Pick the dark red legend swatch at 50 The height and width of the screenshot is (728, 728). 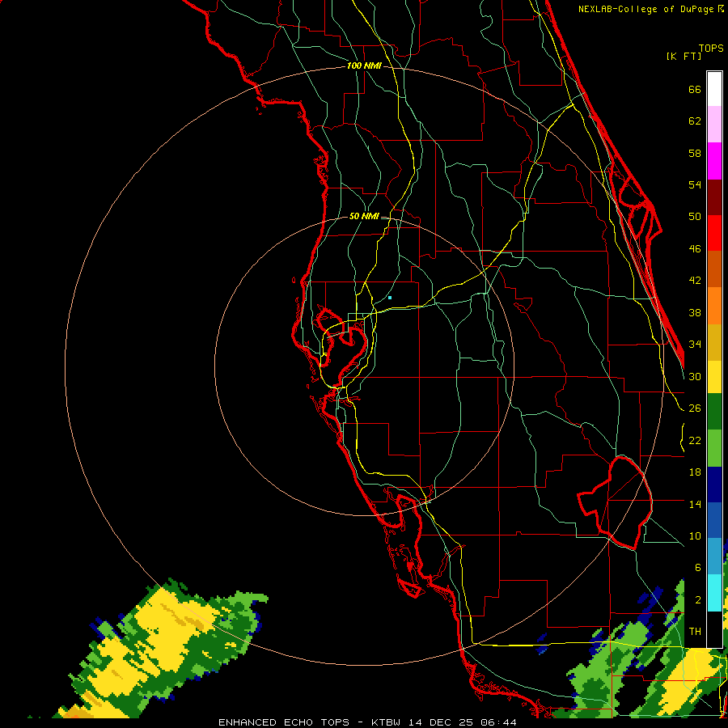click(714, 197)
